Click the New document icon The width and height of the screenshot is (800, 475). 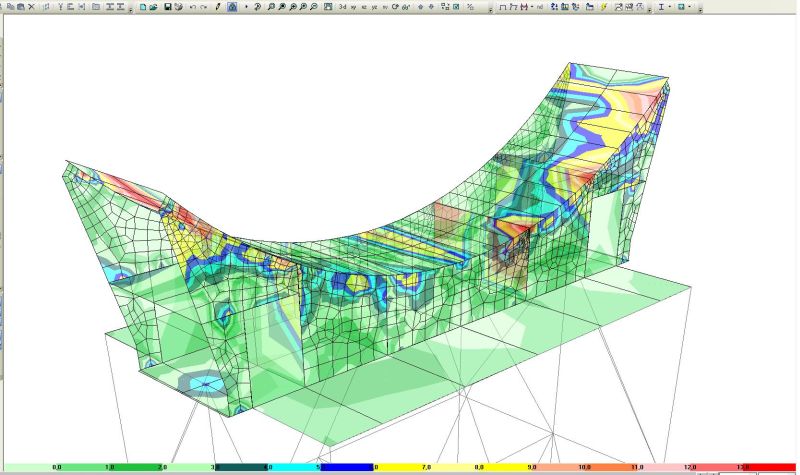click(x=143, y=6)
